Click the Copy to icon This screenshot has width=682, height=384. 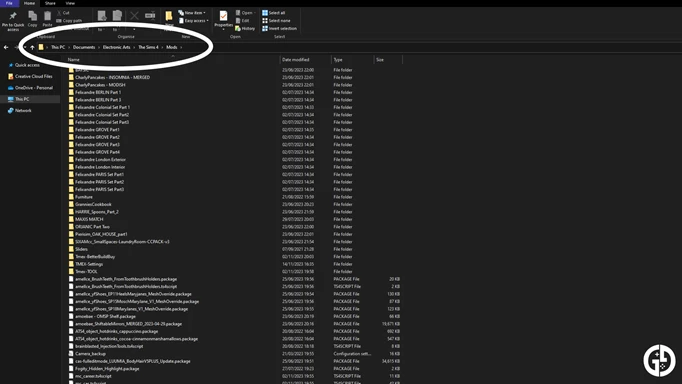coord(117,16)
